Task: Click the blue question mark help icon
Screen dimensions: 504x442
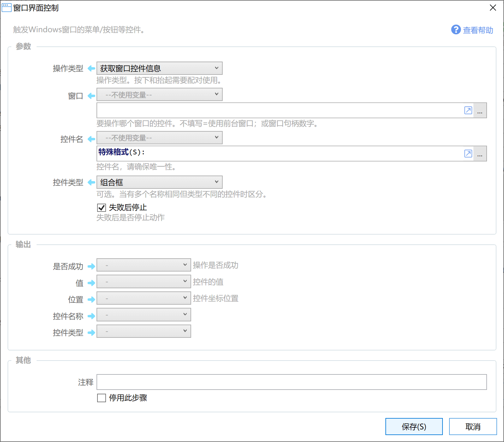Action: click(x=456, y=30)
